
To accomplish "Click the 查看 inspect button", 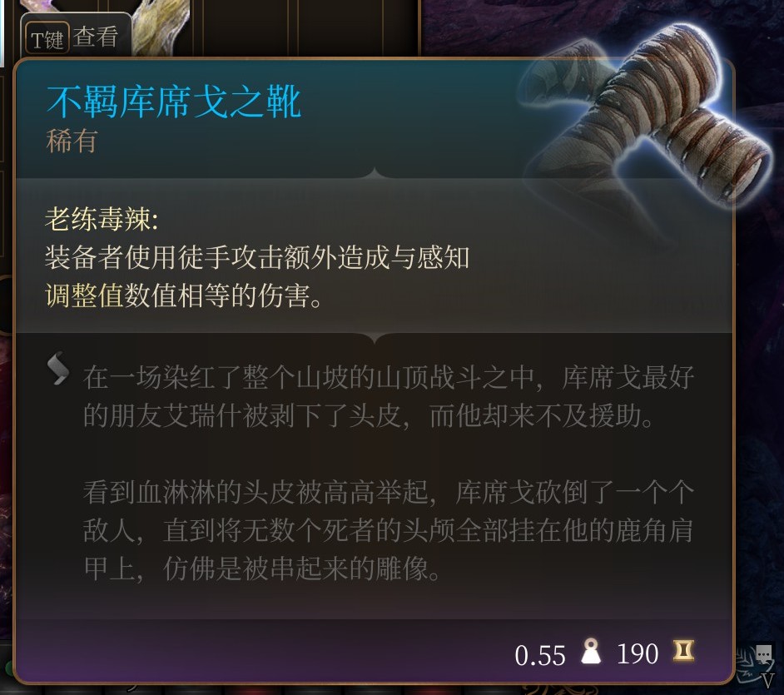I will (x=96, y=37).
